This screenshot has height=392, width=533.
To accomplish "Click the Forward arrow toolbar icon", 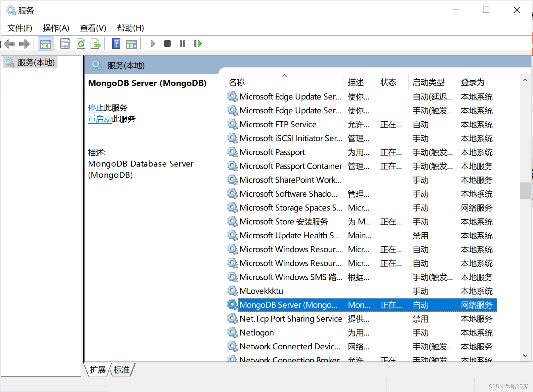I will pos(24,44).
